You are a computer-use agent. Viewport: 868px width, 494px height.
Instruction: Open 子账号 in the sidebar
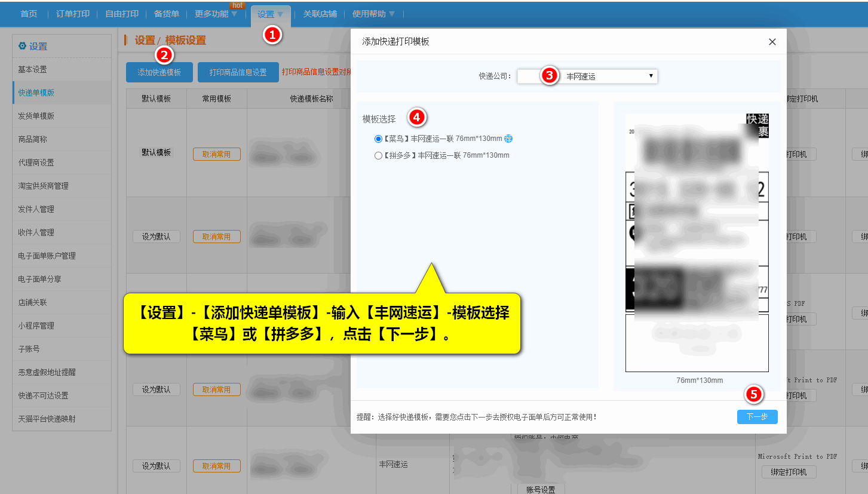click(x=62, y=349)
